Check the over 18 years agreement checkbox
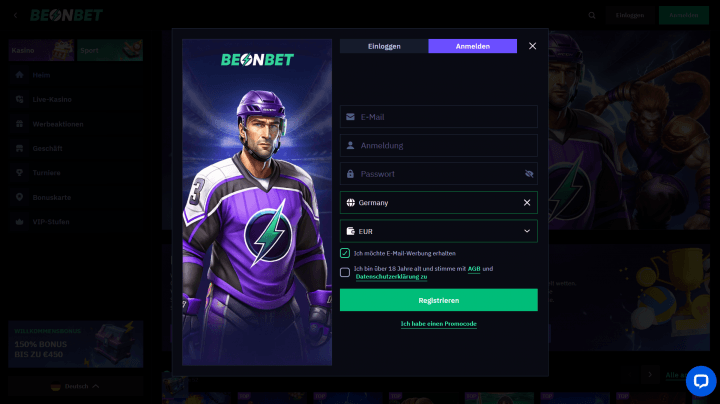Image resolution: width=720 pixels, height=404 pixels. [345, 272]
